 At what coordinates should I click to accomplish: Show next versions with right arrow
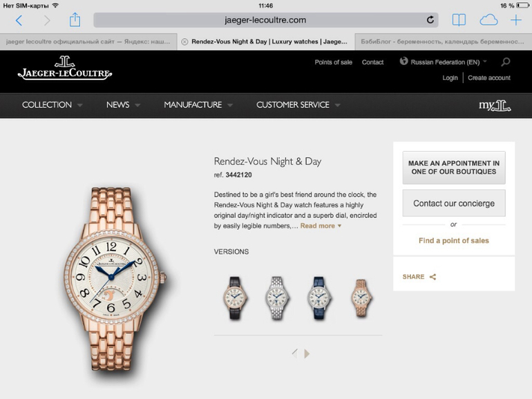pyautogui.click(x=307, y=353)
